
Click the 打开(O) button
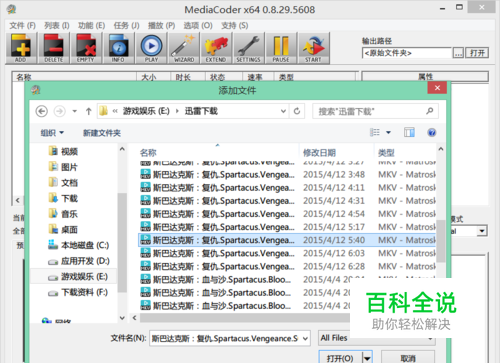[340, 358]
